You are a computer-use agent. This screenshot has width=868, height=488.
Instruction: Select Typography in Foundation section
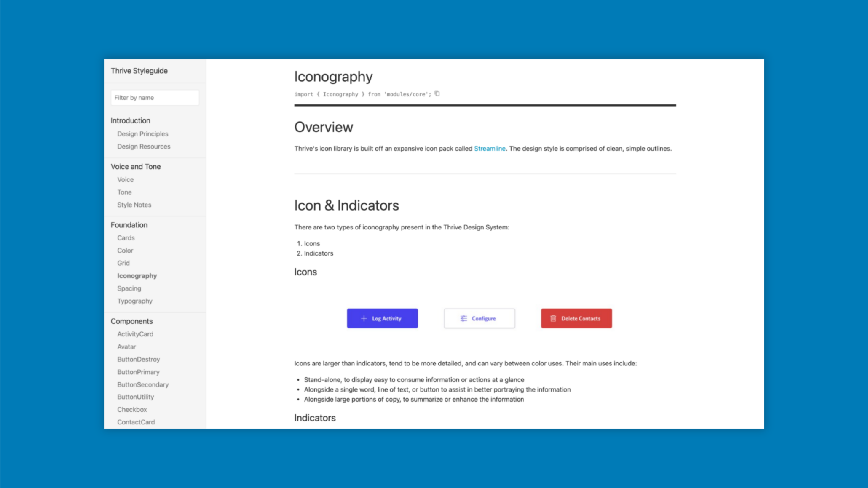pyautogui.click(x=134, y=301)
